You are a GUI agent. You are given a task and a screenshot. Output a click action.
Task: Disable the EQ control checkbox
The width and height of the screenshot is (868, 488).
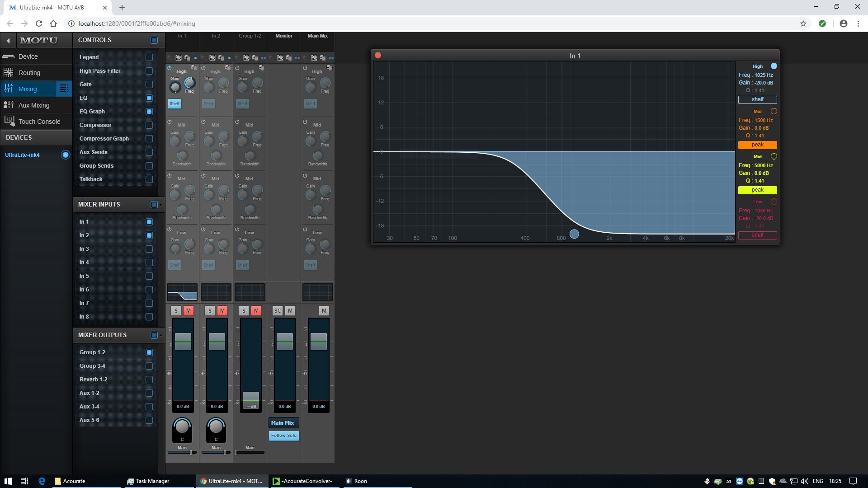click(x=149, y=98)
